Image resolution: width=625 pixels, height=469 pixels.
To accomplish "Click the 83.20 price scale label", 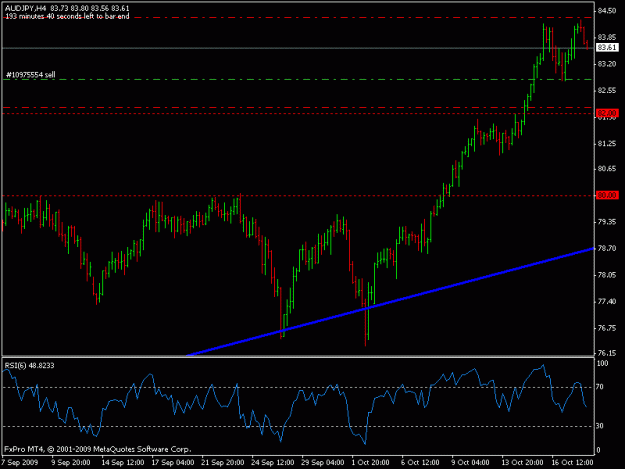I will pyautogui.click(x=607, y=64).
